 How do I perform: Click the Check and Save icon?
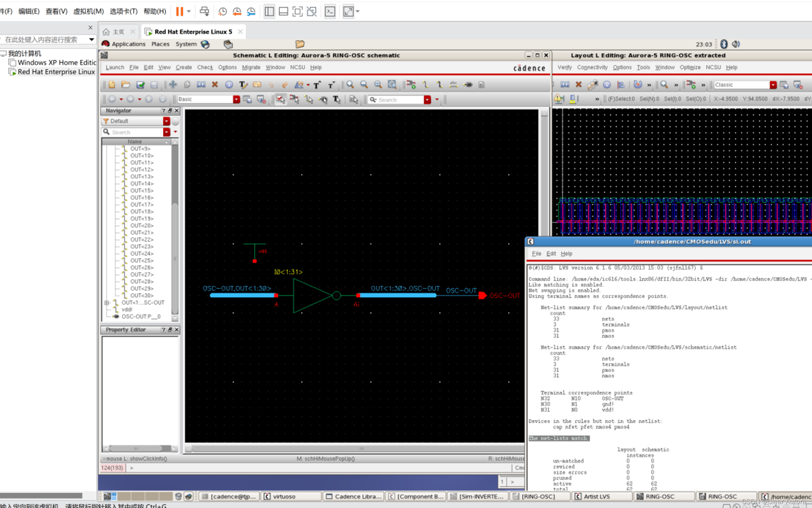[140, 85]
